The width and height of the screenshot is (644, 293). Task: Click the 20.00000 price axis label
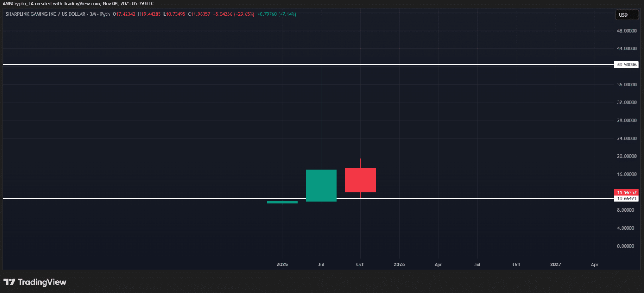coord(626,156)
